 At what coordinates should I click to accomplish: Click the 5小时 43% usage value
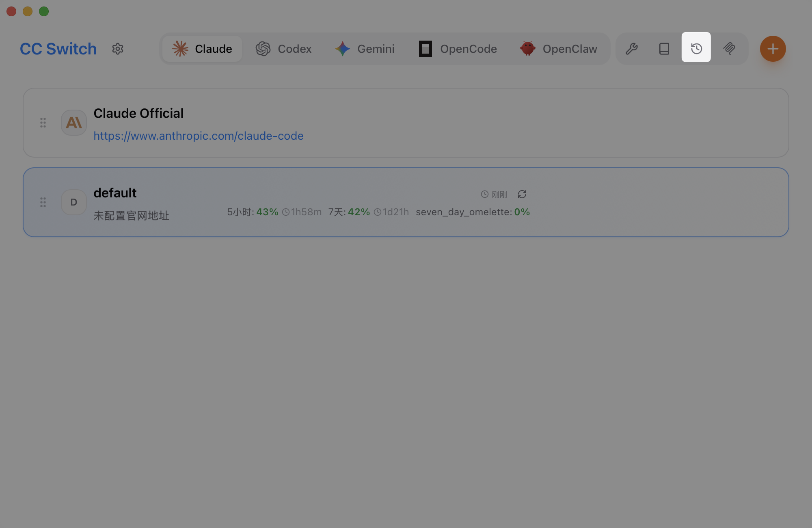(253, 212)
